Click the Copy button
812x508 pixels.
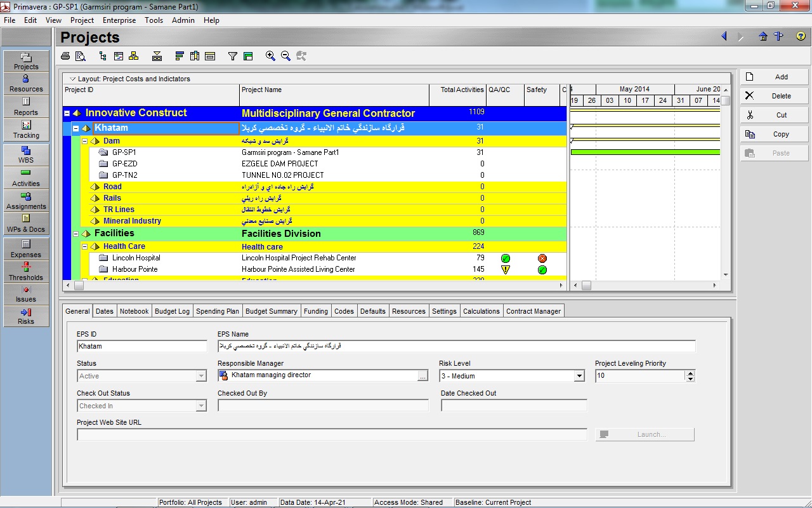(775, 134)
